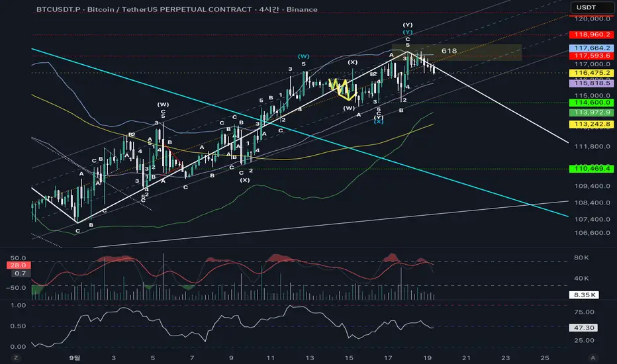Click the green 114,600.0 level label

pos(592,103)
